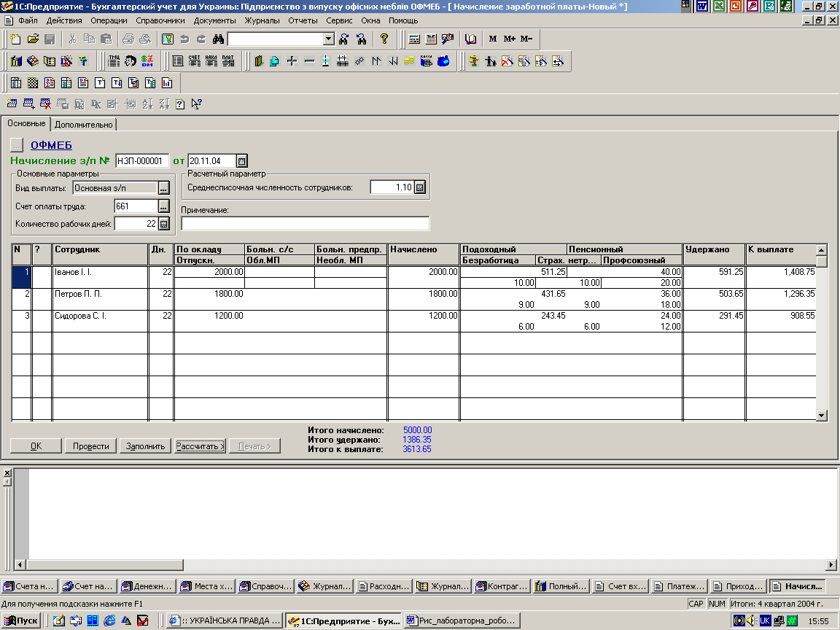Open the Syntax Assistant book icon

(470, 39)
